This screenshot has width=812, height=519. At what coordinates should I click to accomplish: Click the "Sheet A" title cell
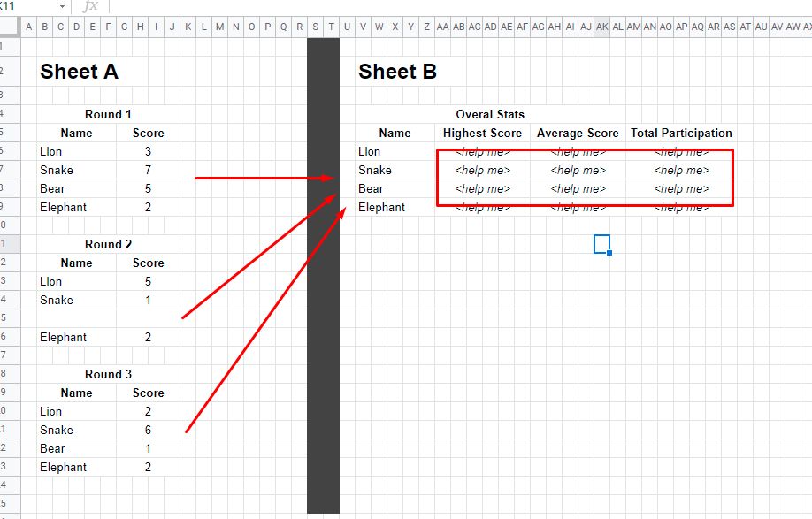pyautogui.click(x=80, y=72)
